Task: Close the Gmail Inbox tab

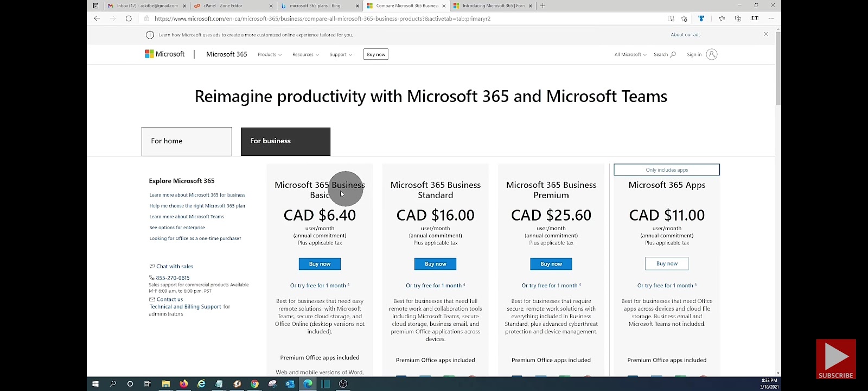Action: [x=184, y=6]
